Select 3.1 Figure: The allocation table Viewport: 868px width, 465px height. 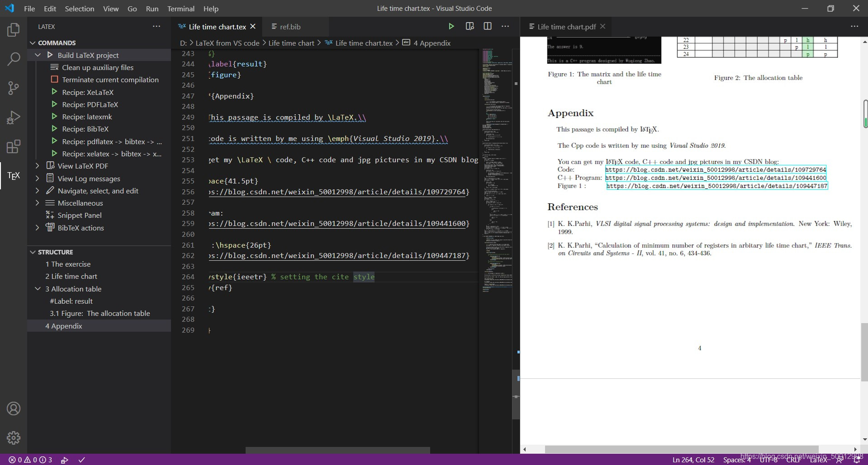pyautogui.click(x=100, y=313)
